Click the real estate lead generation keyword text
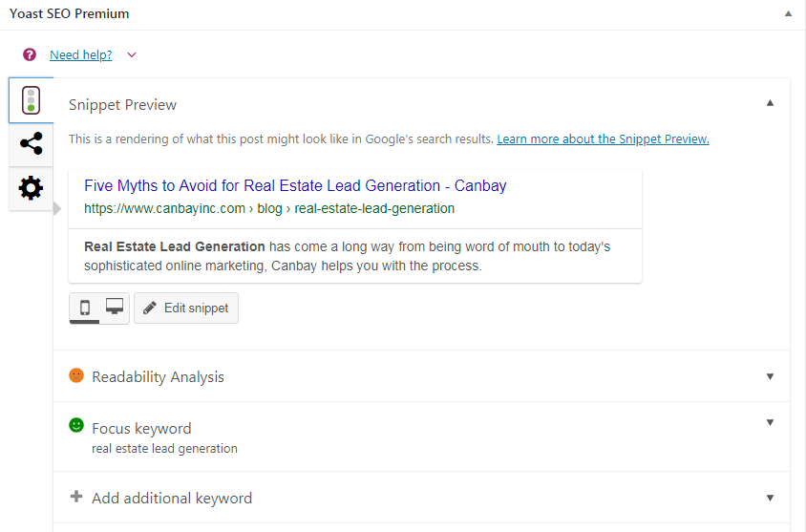The height and width of the screenshot is (532, 806). pos(164,449)
